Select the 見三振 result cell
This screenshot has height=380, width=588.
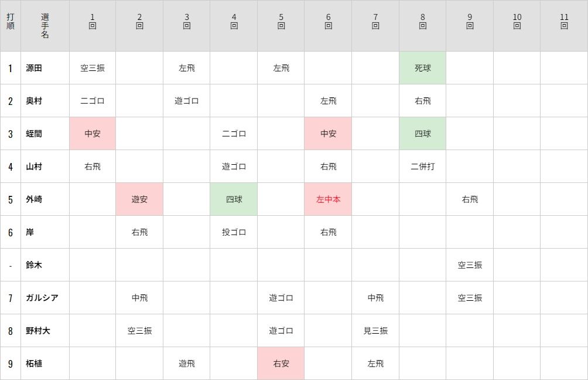(375, 331)
